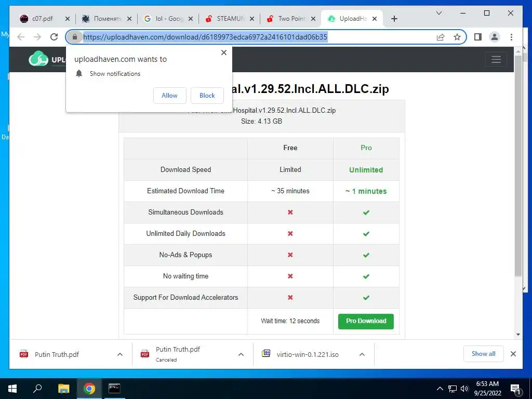Close the UploadHaven tab
This screenshot has height=399, width=532.
click(x=375, y=19)
